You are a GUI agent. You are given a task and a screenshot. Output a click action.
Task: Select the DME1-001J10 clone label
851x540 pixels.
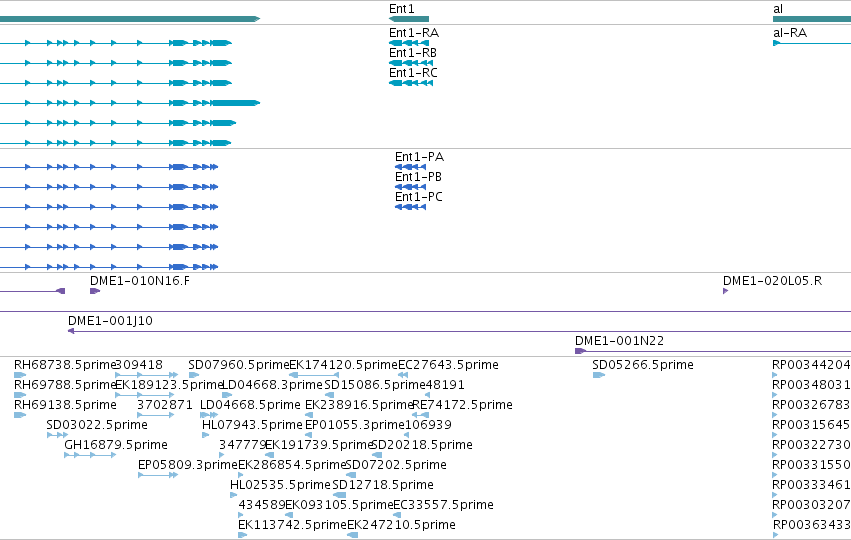click(x=110, y=321)
